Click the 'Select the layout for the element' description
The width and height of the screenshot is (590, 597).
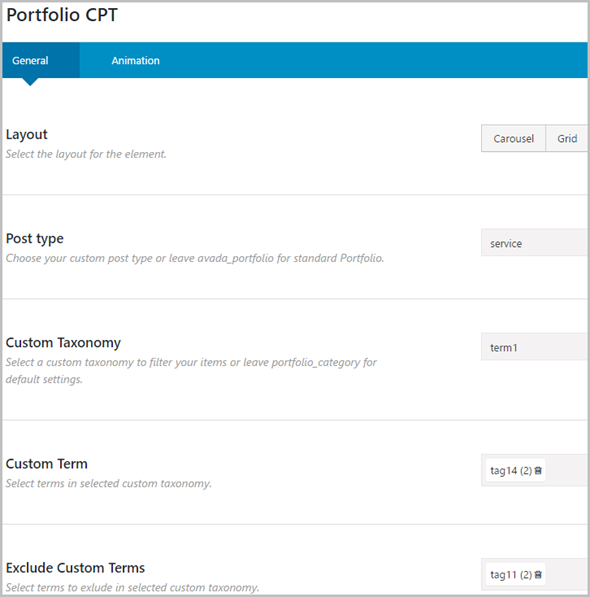point(86,154)
